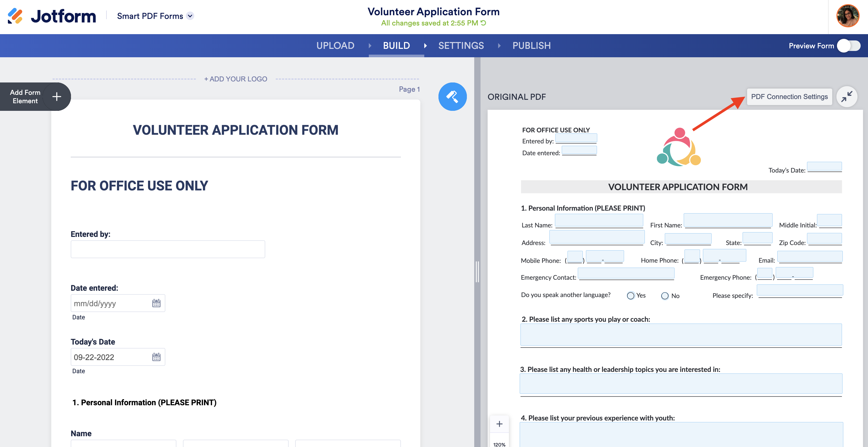Viewport: 868px width, 447px height.
Task: Click the Jotform logo
Action: (52, 16)
